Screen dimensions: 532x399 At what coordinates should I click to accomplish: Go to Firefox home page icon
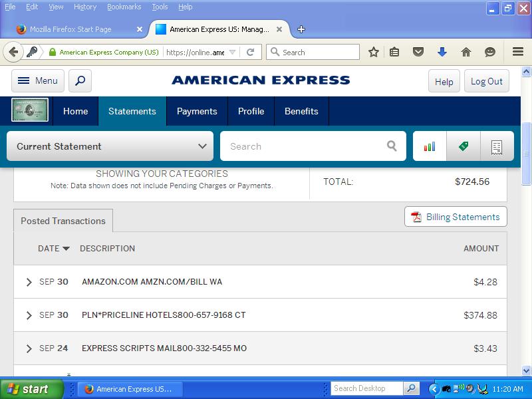pos(466,53)
